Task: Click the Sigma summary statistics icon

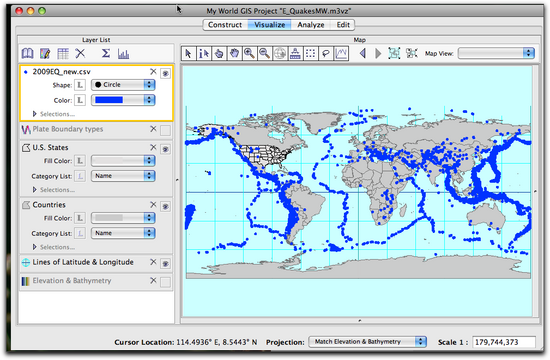Action: click(106, 53)
